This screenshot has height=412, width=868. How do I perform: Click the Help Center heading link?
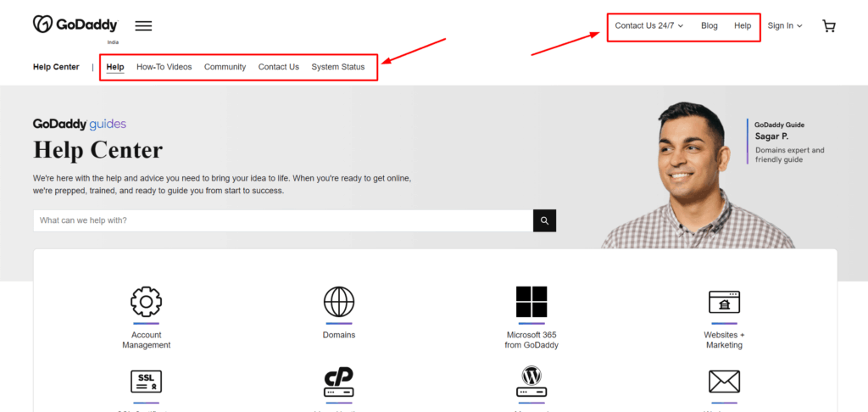(x=56, y=67)
